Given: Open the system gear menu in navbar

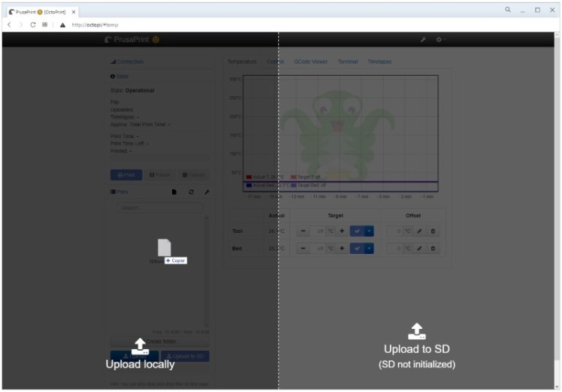Looking at the screenshot, I should tap(440, 39).
